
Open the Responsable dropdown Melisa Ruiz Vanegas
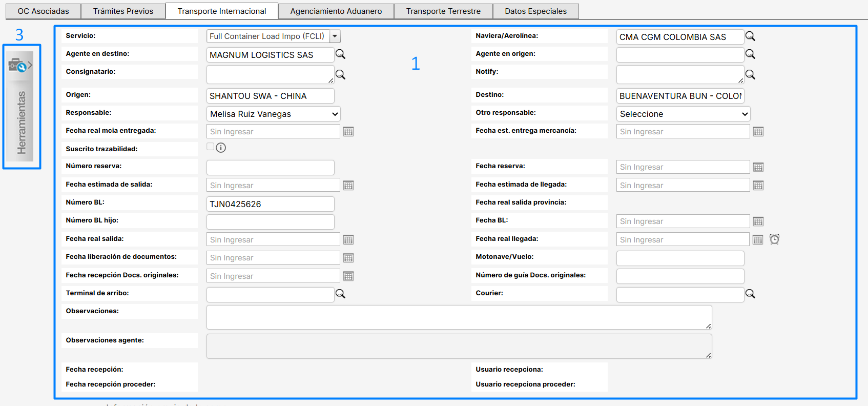coord(273,114)
